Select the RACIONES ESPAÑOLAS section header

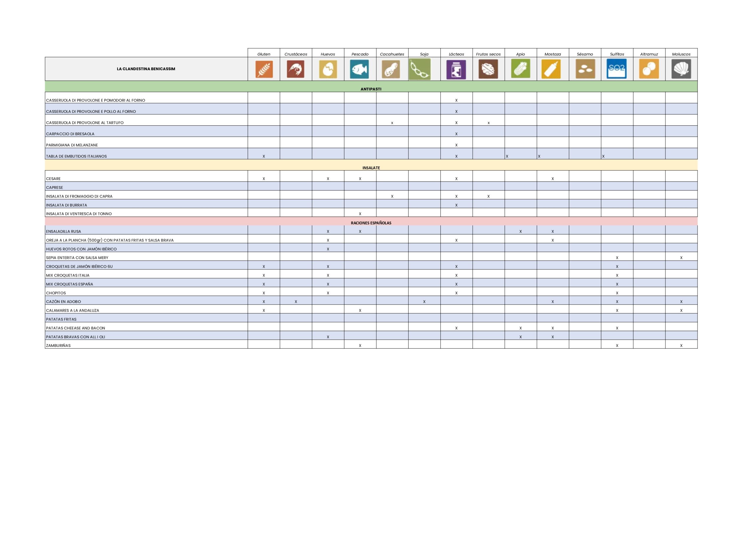coord(371,223)
